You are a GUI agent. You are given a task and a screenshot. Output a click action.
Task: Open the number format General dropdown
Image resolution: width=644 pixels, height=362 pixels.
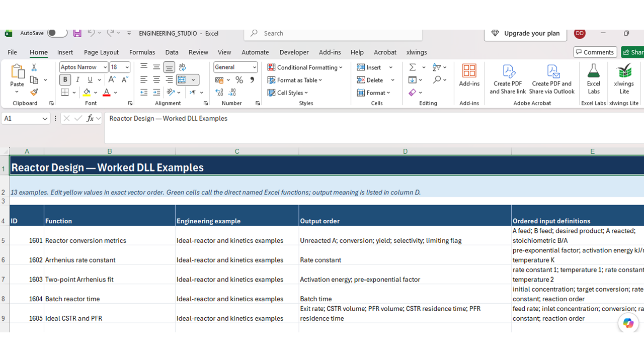(x=255, y=67)
